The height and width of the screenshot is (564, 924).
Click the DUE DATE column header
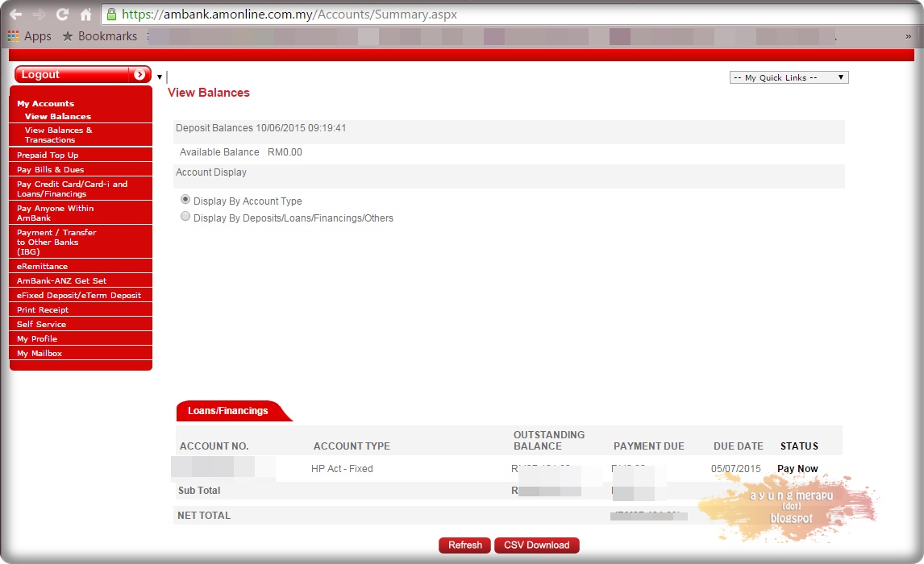click(739, 446)
